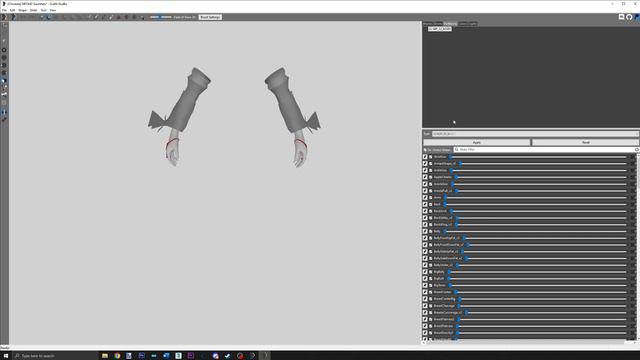Click the BreastCleavage slider track
640x360 pixels.
coord(542,306)
